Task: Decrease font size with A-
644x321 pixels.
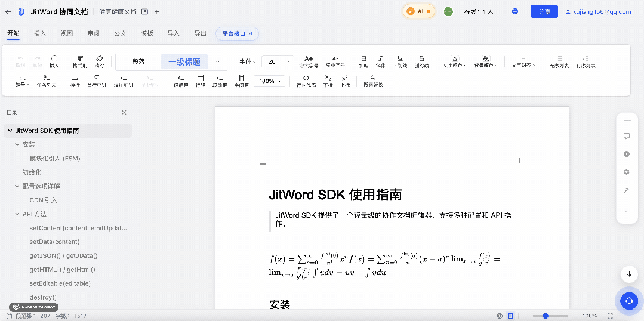Action: pos(335,61)
